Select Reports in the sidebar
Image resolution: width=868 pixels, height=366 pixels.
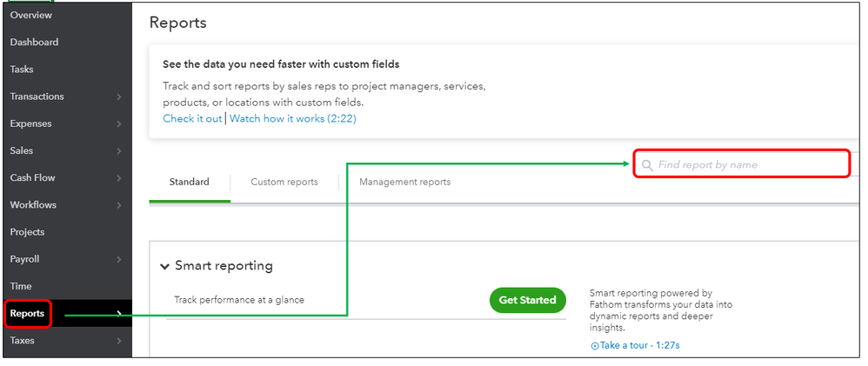click(x=27, y=313)
